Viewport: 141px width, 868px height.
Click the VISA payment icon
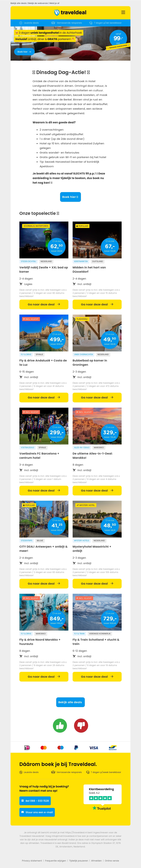(93, 747)
